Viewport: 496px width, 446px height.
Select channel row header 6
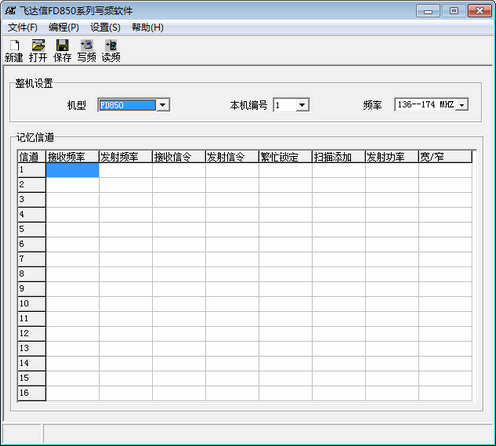tap(32, 244)
